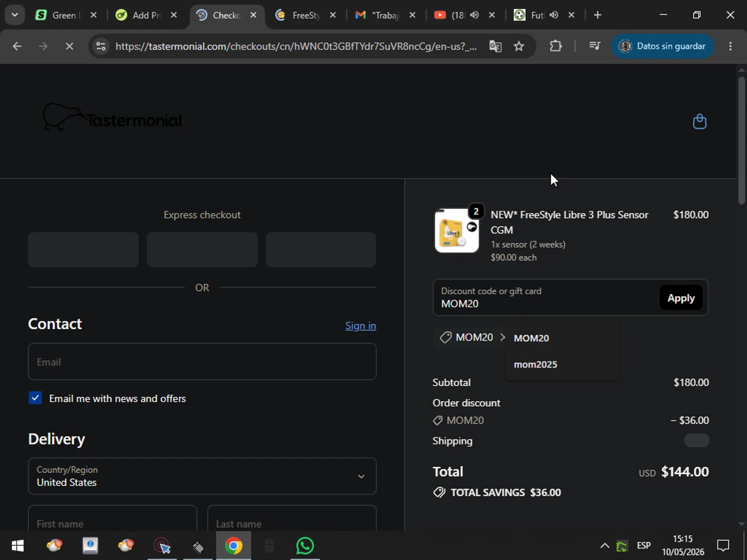This screenshot has height=560, width=747.
Task: Open WhatsApp from the taskbar
Action: pyautogui.click(x=305, y=546)
